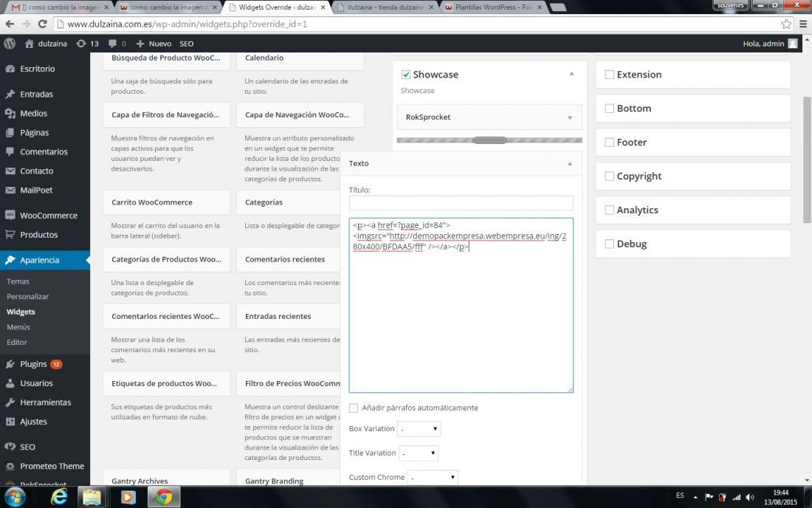
Task: Select Carrito WooCommerce widget
Action: [167, 202]
